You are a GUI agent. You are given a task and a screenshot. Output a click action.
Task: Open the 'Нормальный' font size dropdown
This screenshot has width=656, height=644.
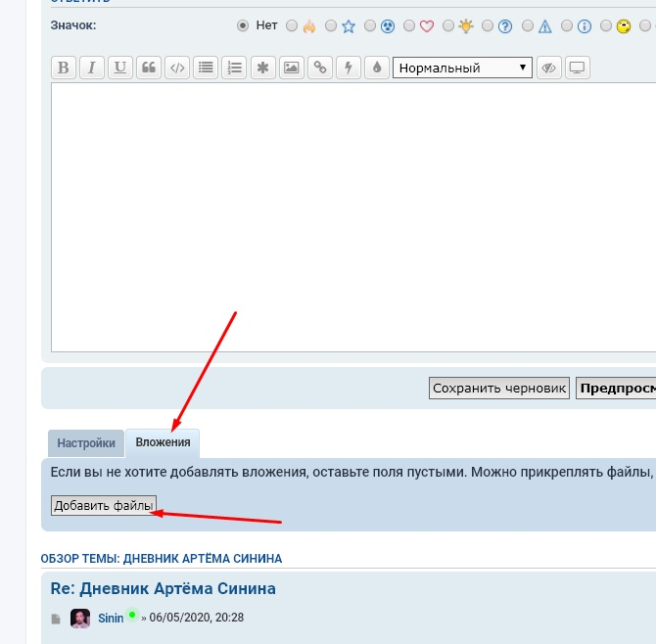coord(462,68)
